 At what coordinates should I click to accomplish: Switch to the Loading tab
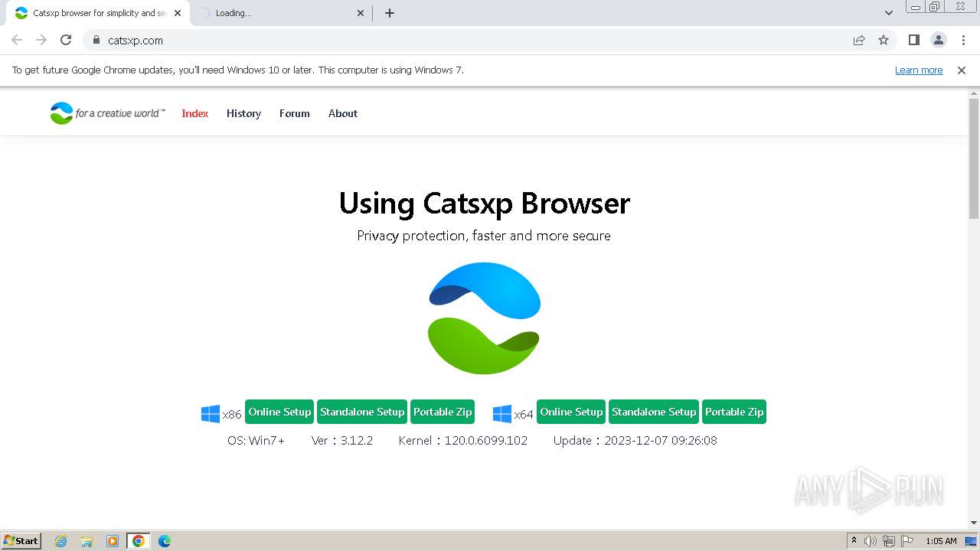279,13
